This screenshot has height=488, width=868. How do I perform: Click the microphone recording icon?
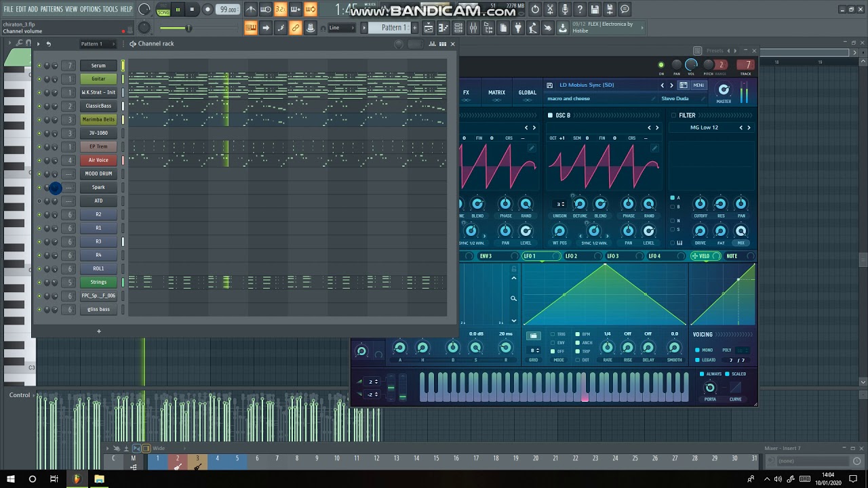(565, 9)
